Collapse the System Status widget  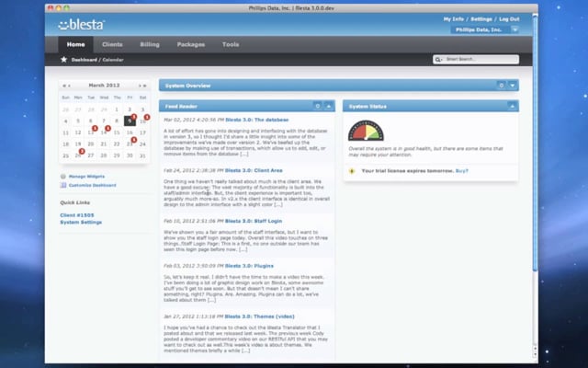click(513, 107)
